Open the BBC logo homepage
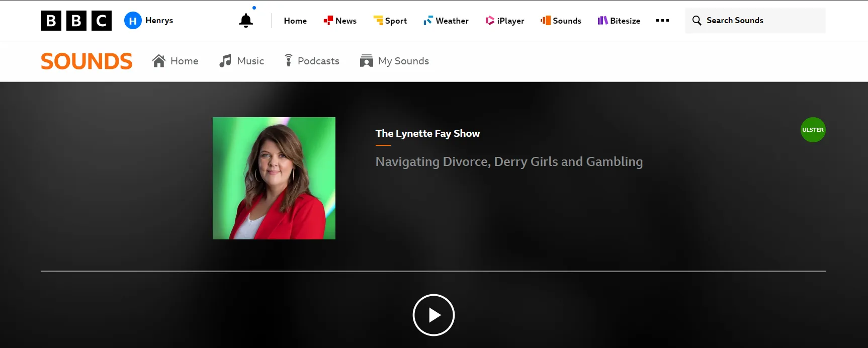The height and width of the screenshot is (348, 868). coord(76,21)
